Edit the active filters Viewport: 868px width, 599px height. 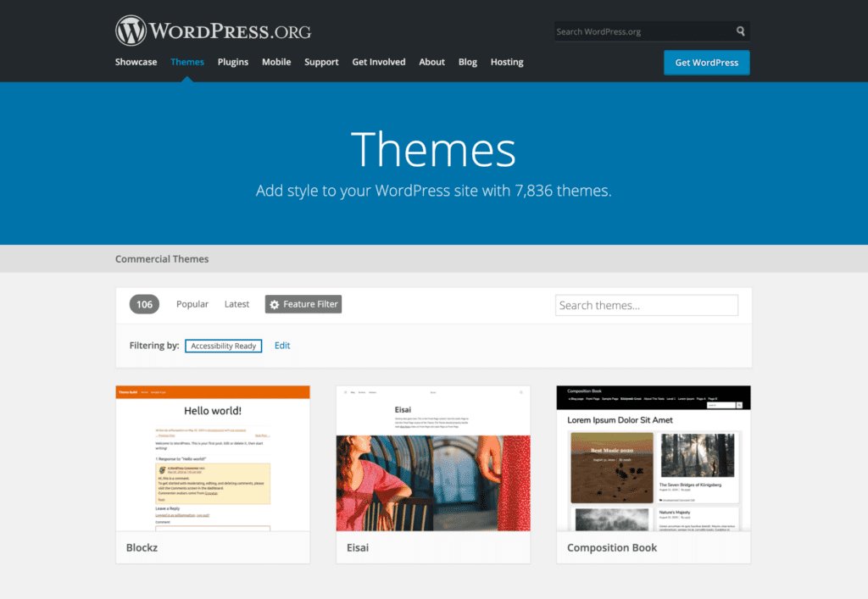tap(282, 346)
